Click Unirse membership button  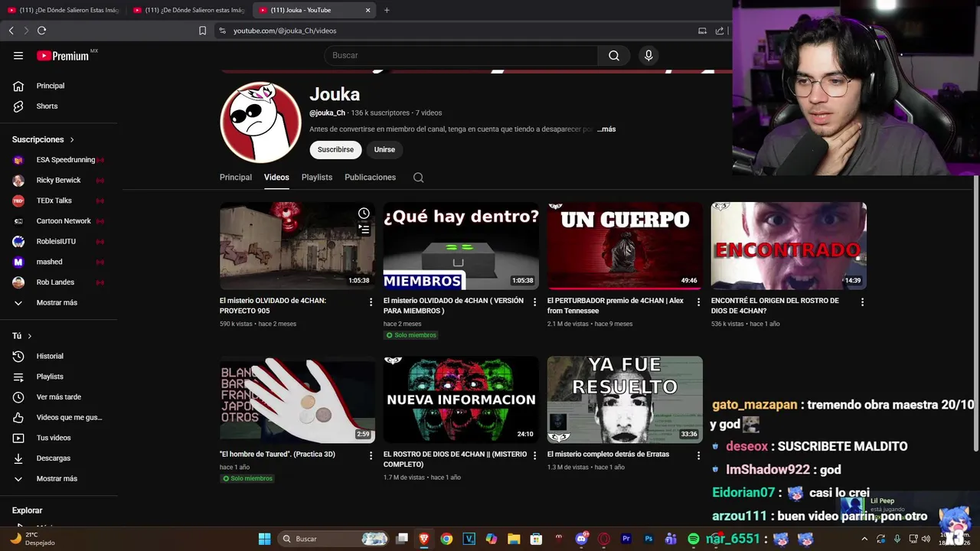click(x=384, y=150)
